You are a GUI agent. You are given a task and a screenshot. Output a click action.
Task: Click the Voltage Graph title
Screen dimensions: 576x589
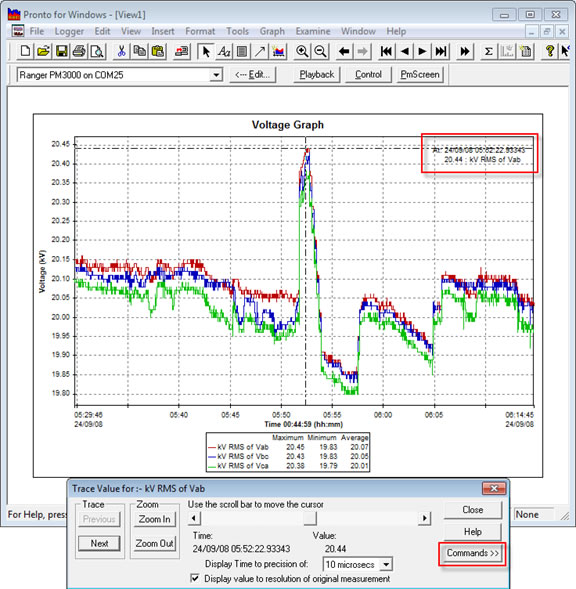click(x=287, y=125)
